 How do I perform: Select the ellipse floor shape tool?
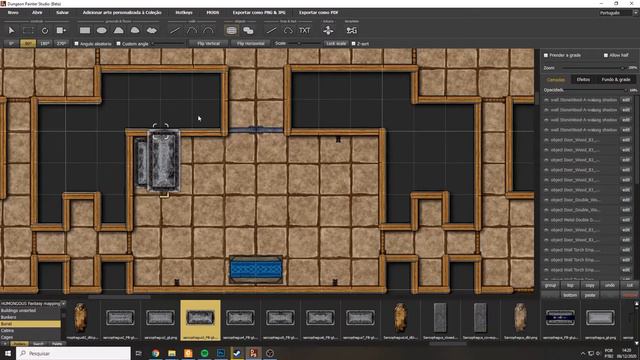tap(102, 30)
